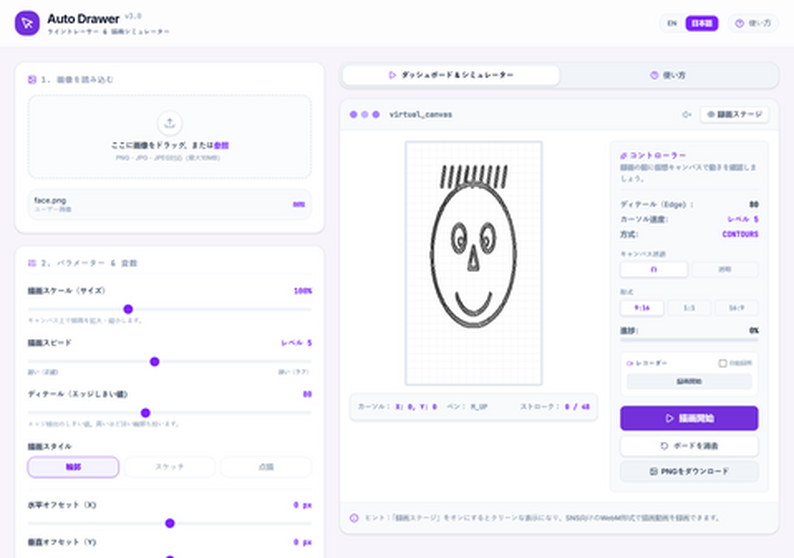The height and width of the screenshot is (558, 794).
Task: Open the 使い方 help button in header
Action: pos(753,23)
